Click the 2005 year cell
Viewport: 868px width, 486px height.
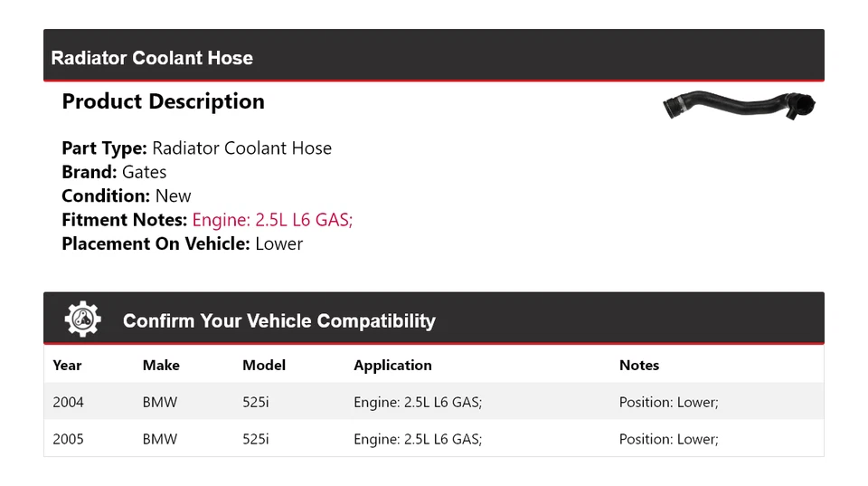pos(68,439)
